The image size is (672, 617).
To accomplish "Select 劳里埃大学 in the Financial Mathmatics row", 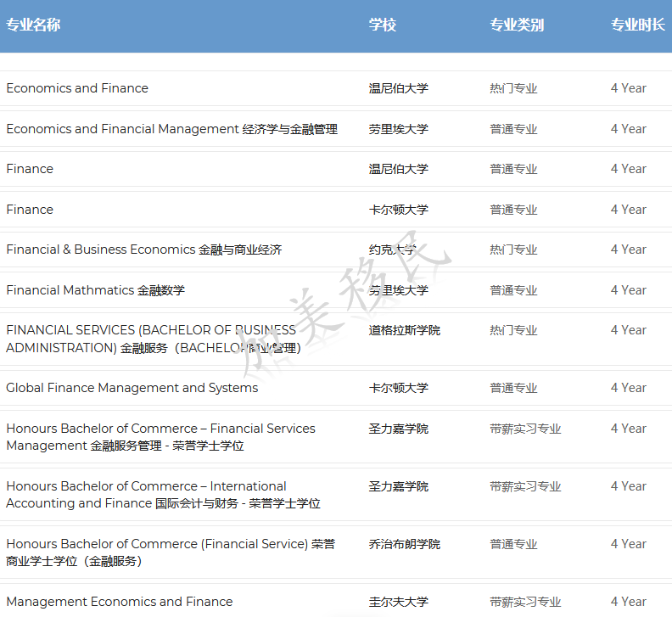I will coord(399,290).
